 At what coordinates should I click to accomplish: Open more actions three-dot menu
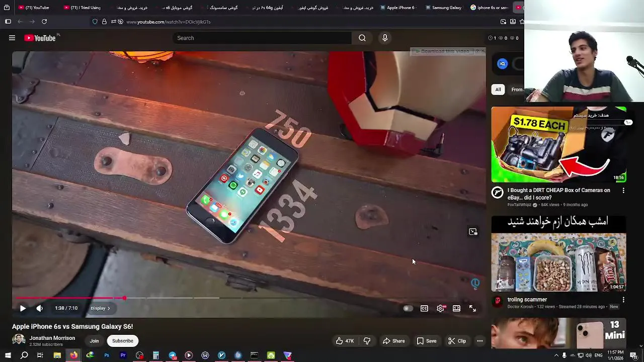click(x=480, y=341)
